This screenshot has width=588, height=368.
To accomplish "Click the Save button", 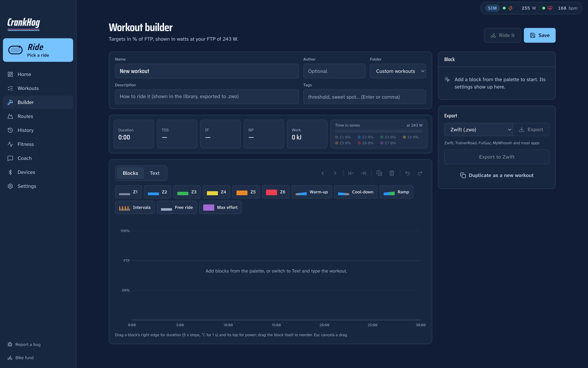I will pyautogui.click(x=540, y=35).
